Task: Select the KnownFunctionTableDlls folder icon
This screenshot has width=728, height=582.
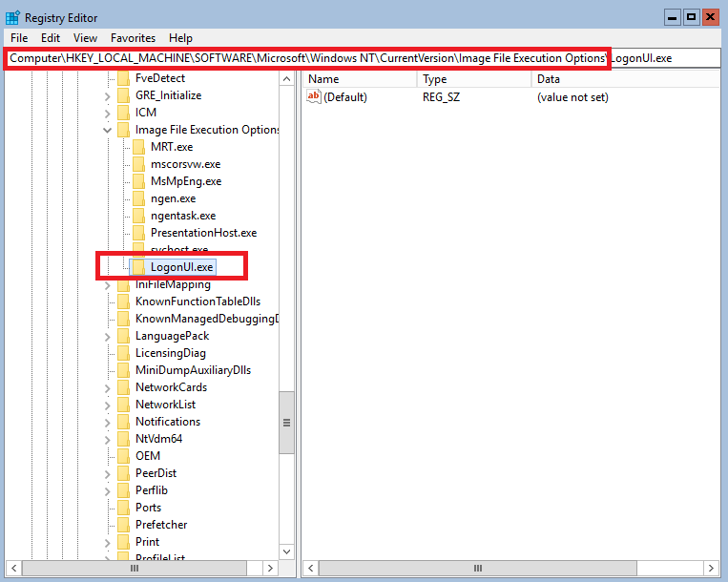Action: coord(123,301)
